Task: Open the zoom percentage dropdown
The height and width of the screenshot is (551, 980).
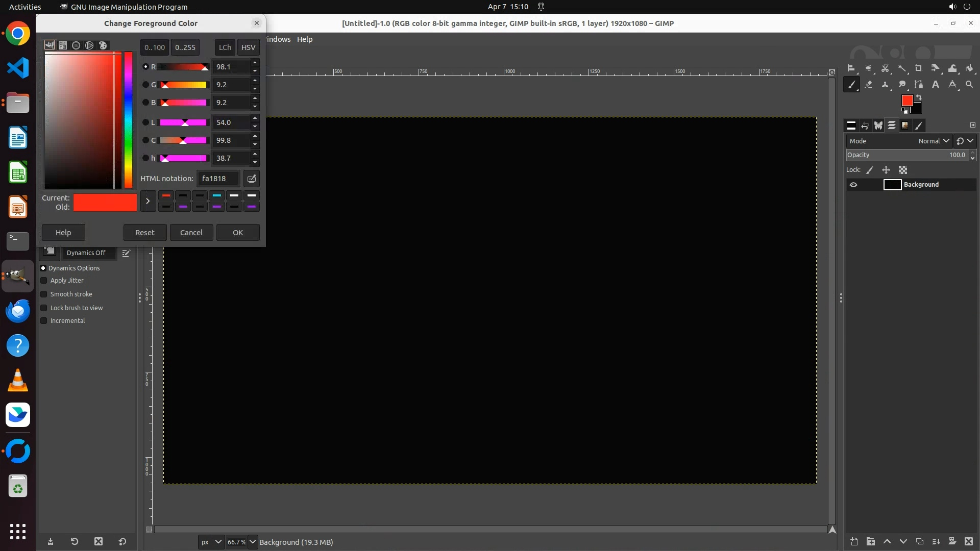Action: pyautogui.click(x=252, y=542)
